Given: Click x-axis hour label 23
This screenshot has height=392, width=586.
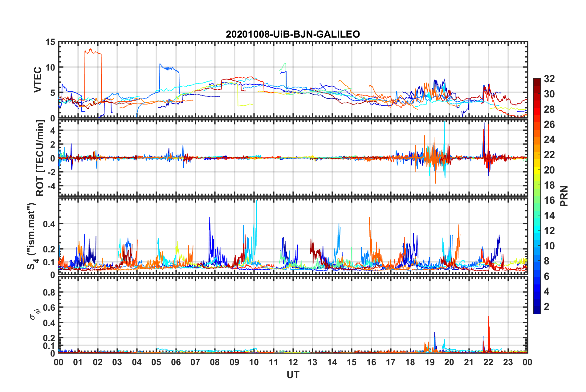Looking at the screenshot, I should (508, 362).
